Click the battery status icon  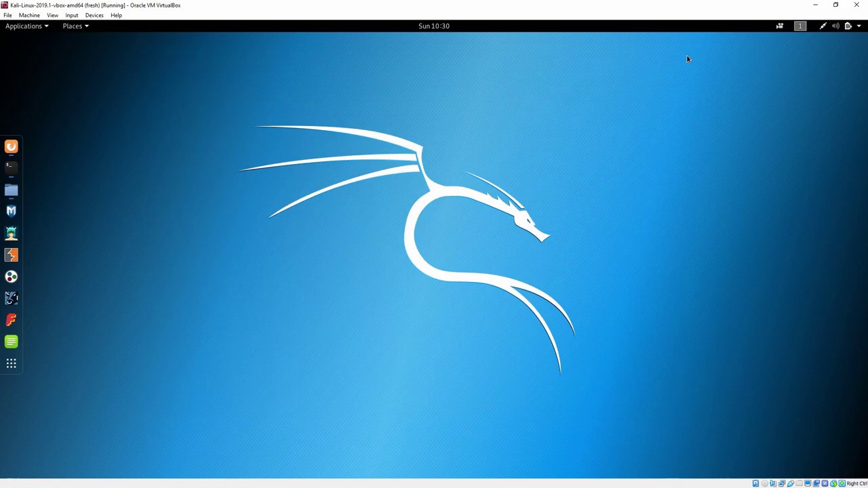[x=848, y=26]
